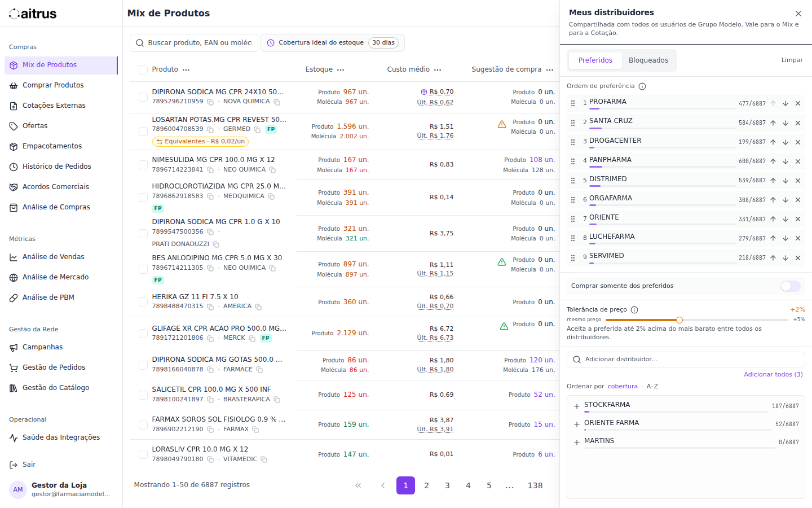The width and height of the screenshot is (812, 508).
Task: Toggle Comprar somente dos preferidos switch
Action: [791, 286]
